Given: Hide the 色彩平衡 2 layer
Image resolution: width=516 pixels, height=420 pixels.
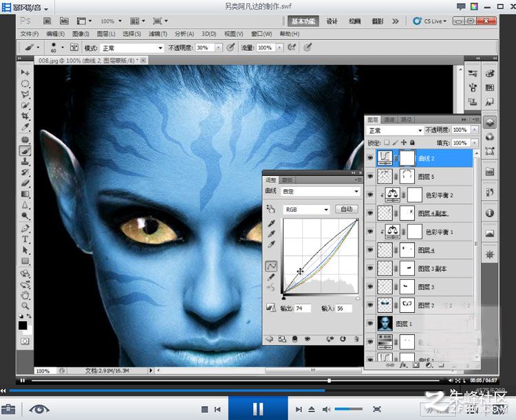Looking at the screenshot, I should pos(370,195).
